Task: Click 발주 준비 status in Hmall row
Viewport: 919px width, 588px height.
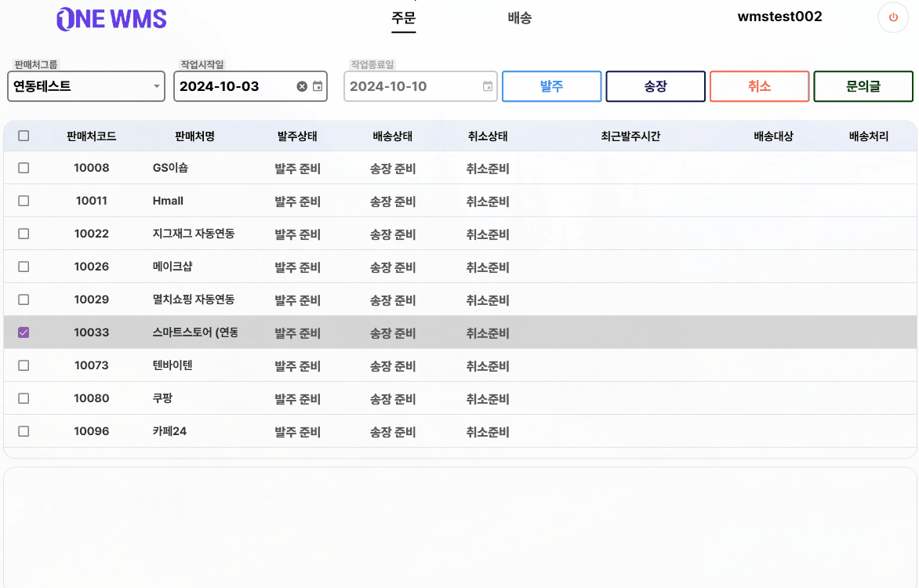Action: [x=298, y=201]
